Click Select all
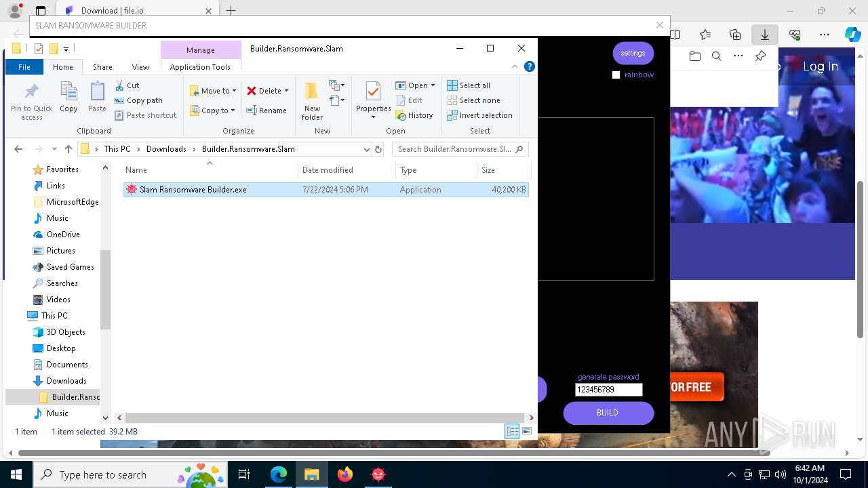Screen dimensions: 868x488 pos(469,85)
